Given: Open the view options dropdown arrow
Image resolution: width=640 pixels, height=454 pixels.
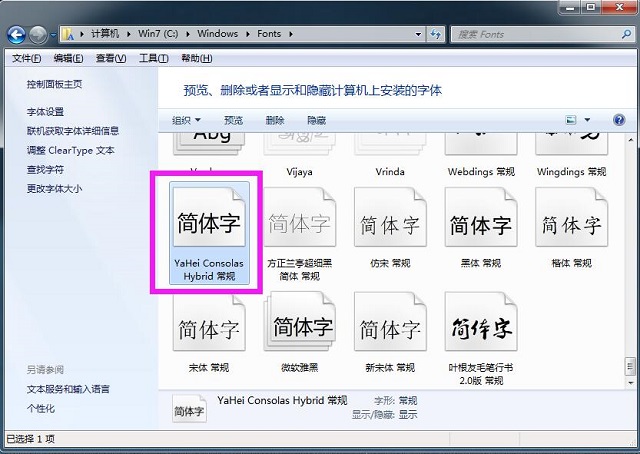Looking at the screenshot, I should (x=587, y=120).
